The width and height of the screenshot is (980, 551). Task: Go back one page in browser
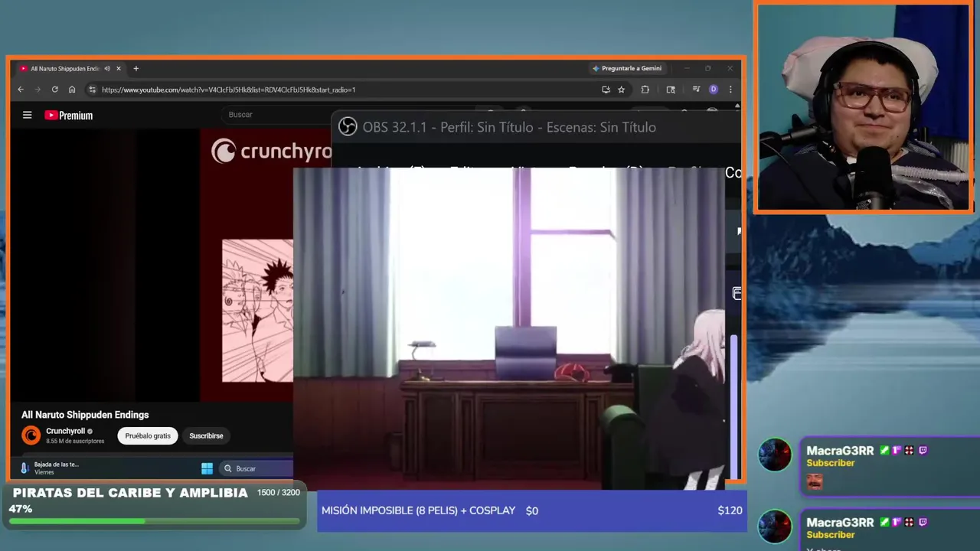(21, 90)
